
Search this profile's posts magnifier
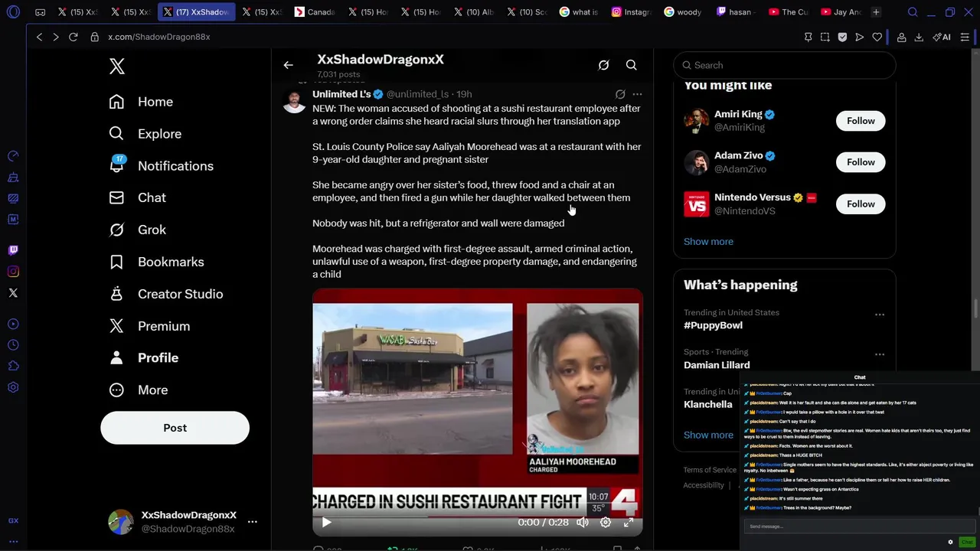pyautogui.click(x=631, y=65)
